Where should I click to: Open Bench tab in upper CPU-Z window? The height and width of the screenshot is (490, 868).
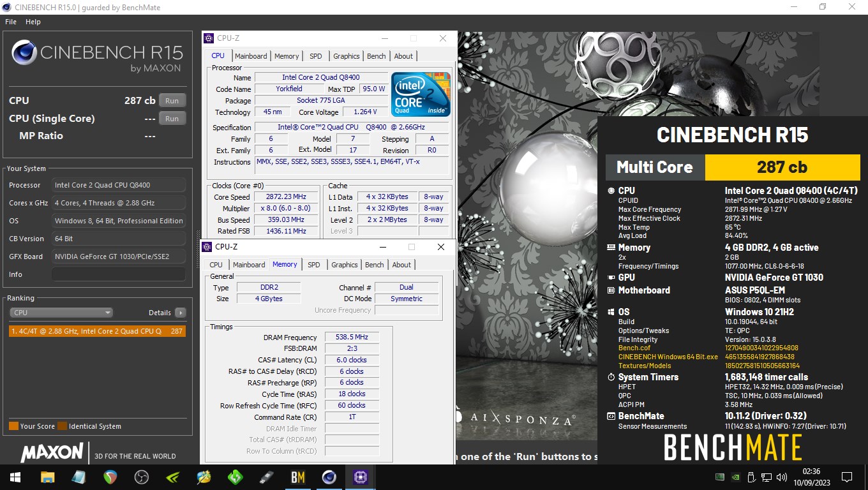point(377,56)
